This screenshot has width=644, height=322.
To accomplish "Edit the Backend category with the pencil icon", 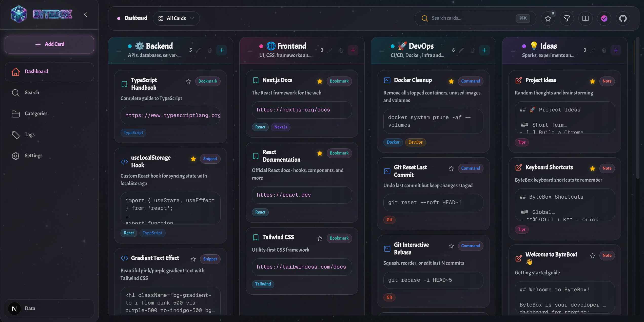I will point(199,50).
